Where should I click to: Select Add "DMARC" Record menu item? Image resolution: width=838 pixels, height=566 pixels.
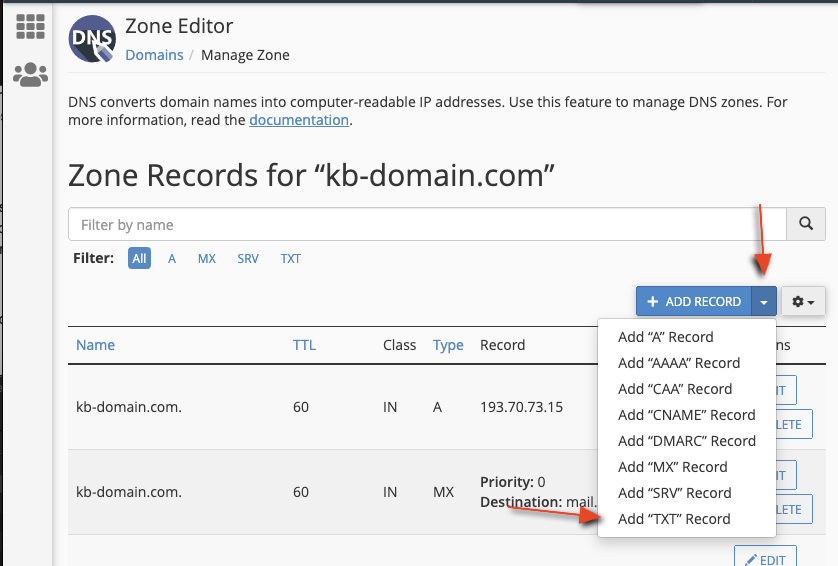(686, 441)
